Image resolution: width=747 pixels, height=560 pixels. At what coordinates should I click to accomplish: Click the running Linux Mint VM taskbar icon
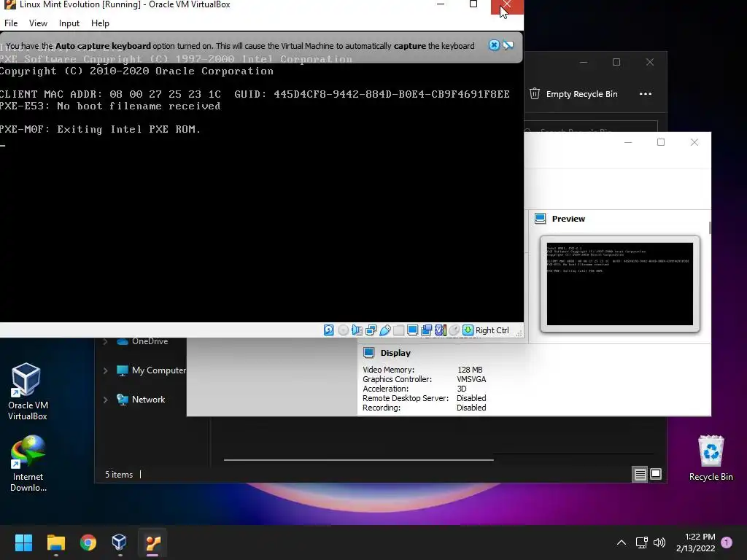click(x=152, y=542)
